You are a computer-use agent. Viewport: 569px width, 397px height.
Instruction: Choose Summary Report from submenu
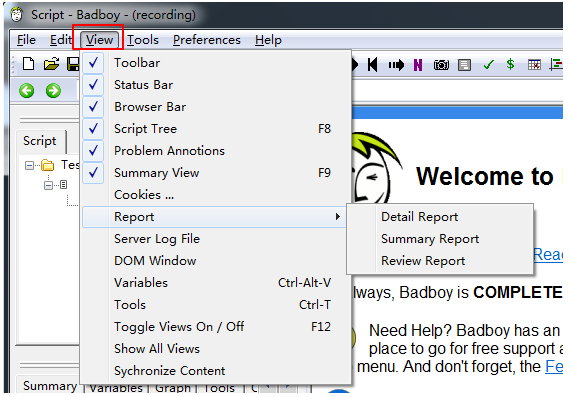coord(440,239)
